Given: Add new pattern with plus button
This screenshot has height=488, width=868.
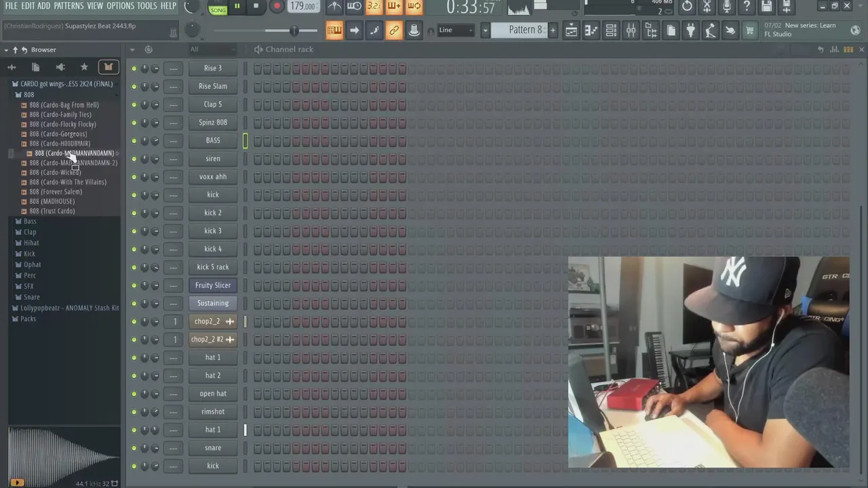Looking at the screenshot, I should click(553, 30).
